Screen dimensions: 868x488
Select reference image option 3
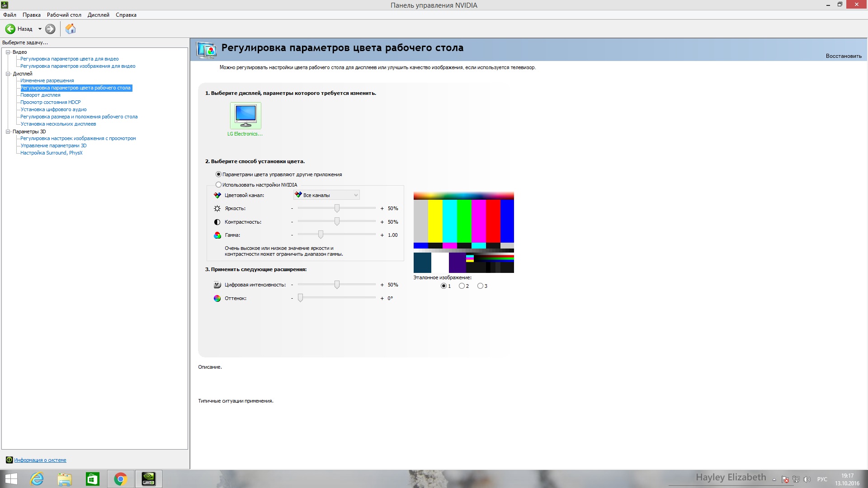coord(480,286)
